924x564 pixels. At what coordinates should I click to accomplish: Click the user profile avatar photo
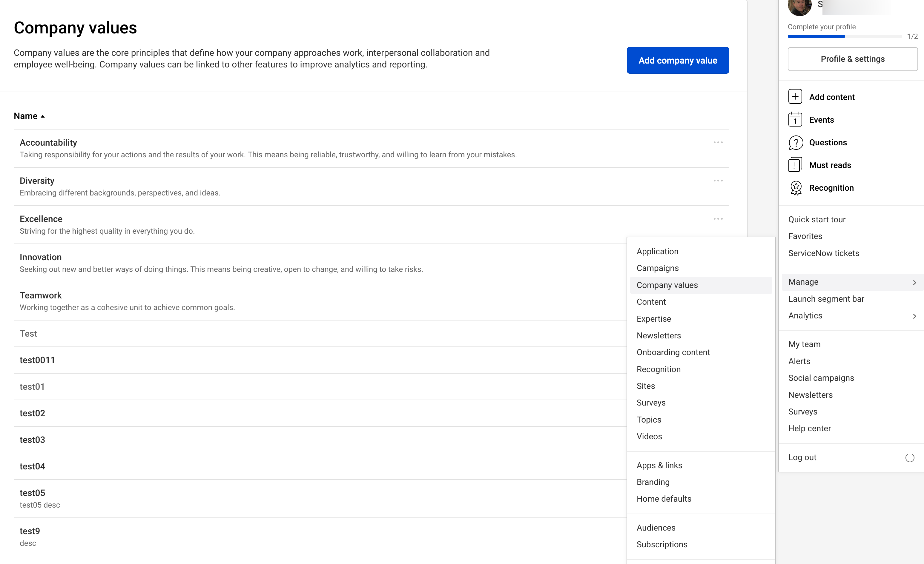click(799, 7)
